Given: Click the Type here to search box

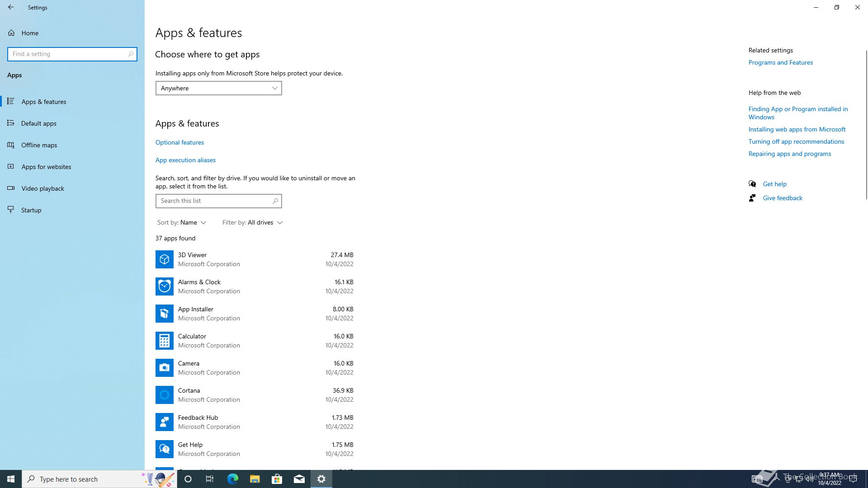Looking at the screenshot, I should pyautogui.click(x=99, y=479).
